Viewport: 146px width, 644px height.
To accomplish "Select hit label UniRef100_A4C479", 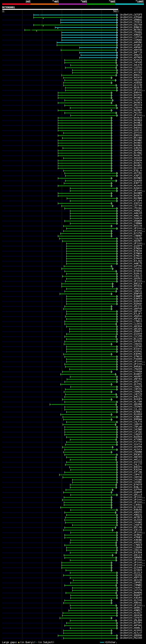I will 131,65.
